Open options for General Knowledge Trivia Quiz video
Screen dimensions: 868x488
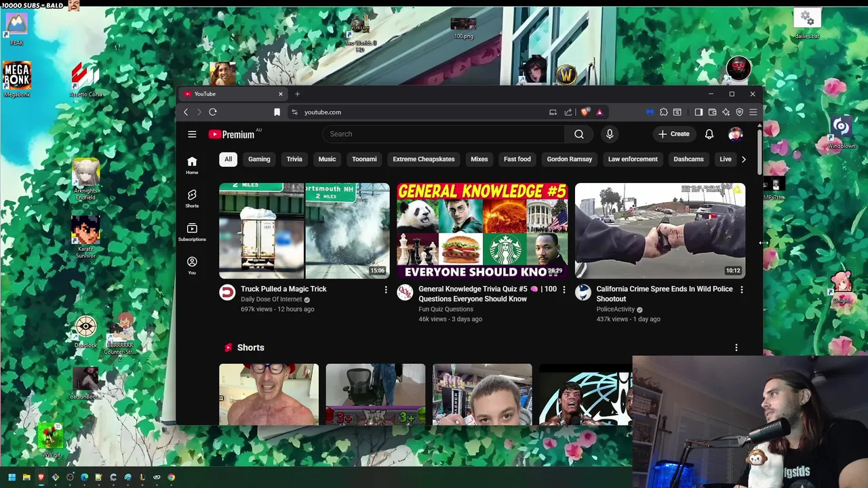[564, 289]
